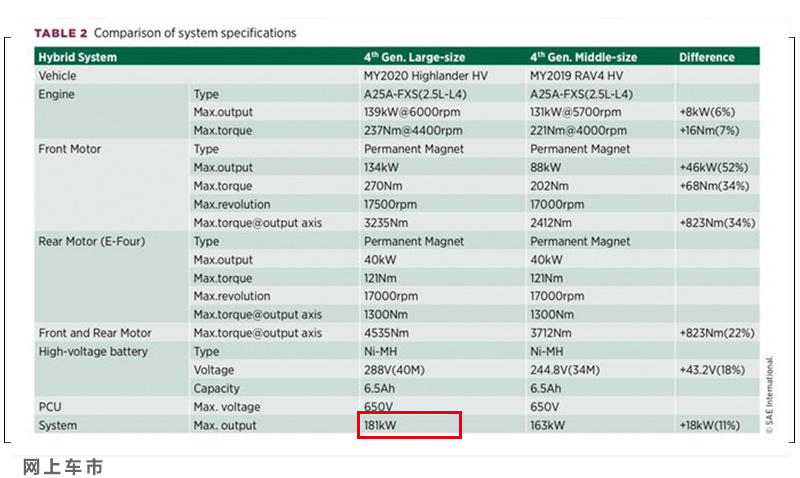The height and width of the screenshot is (478, 800).
Task: Click the 'Voltage' spec label
Action: pyautogui.click(x=213, y=370)
